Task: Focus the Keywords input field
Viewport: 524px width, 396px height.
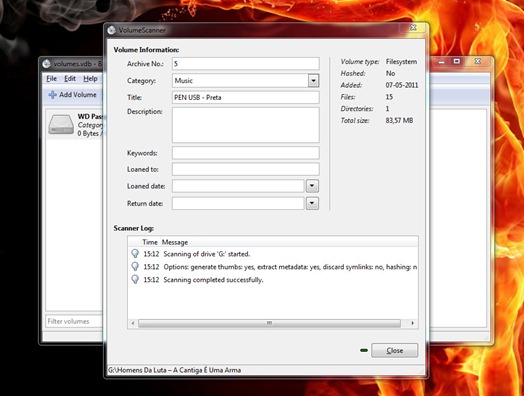Action: coord(246,153)
